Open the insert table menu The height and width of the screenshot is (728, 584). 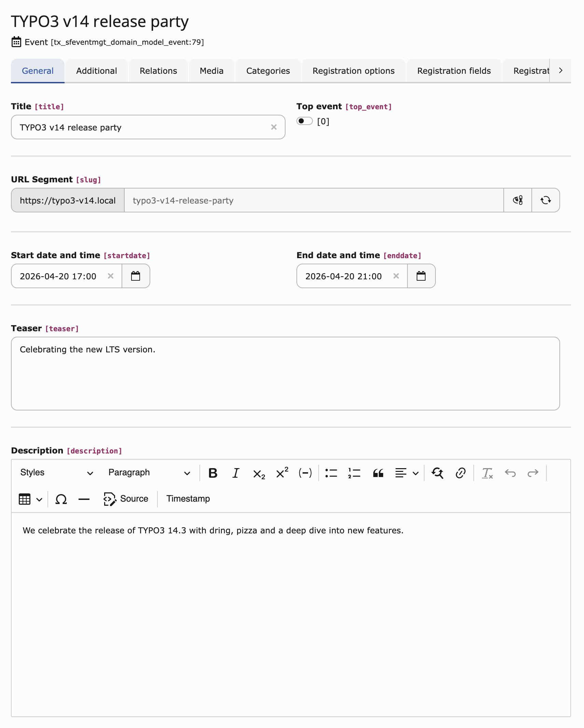tap(30, 499)
